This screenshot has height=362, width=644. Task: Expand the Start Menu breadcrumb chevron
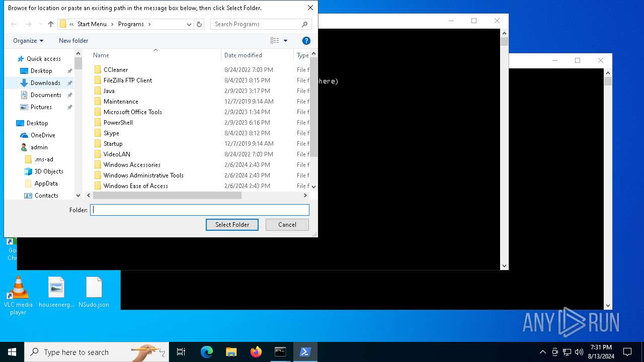112,24
